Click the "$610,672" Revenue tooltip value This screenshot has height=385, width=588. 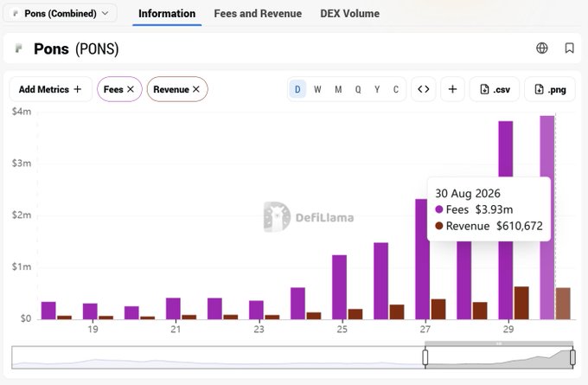(520, 226)
